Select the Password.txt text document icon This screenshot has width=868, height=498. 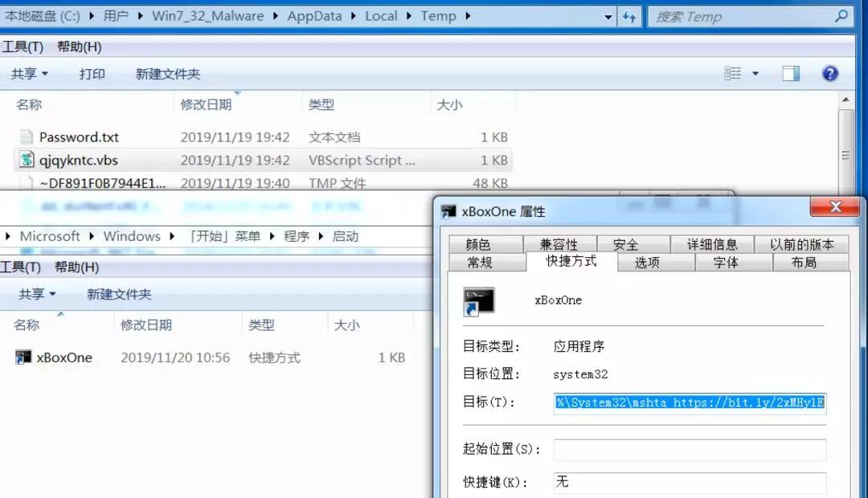pos(25,137)
